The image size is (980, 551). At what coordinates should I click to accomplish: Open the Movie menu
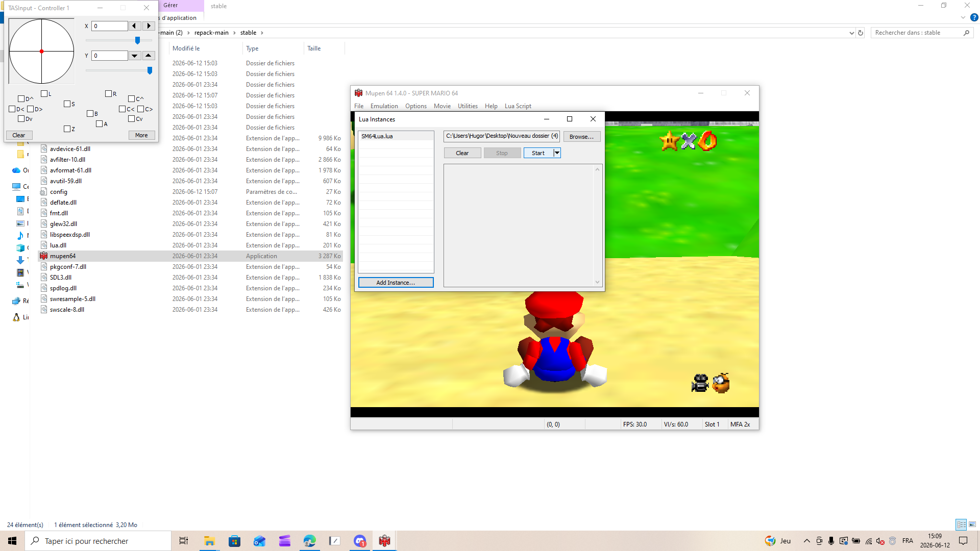pos(442,106)
